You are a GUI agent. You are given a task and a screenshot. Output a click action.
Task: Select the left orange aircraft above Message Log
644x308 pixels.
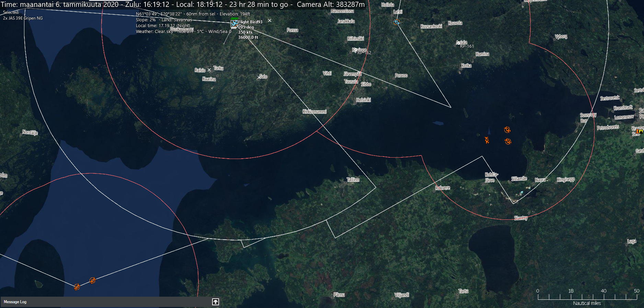(x=77, y=287)
